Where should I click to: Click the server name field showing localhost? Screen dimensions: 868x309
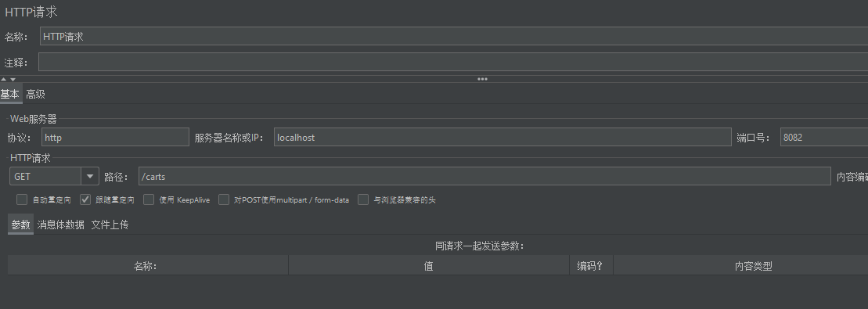pos(502,138)
